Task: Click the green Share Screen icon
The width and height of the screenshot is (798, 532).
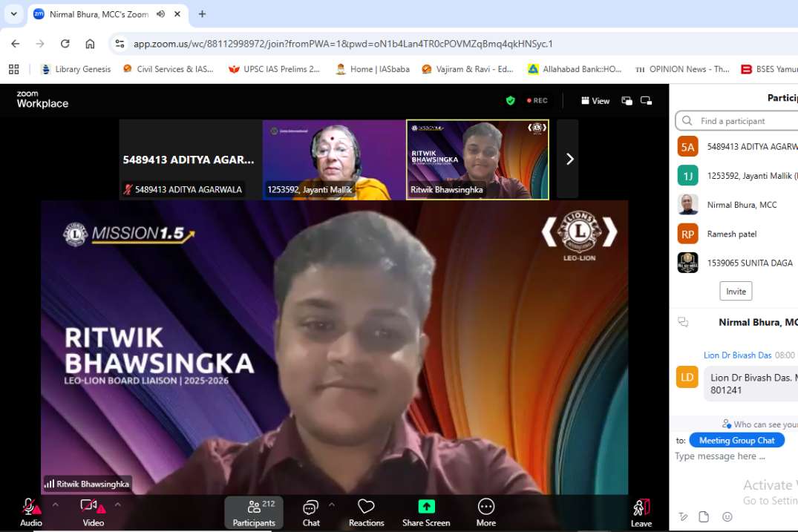Action: (x=426, y=507)
